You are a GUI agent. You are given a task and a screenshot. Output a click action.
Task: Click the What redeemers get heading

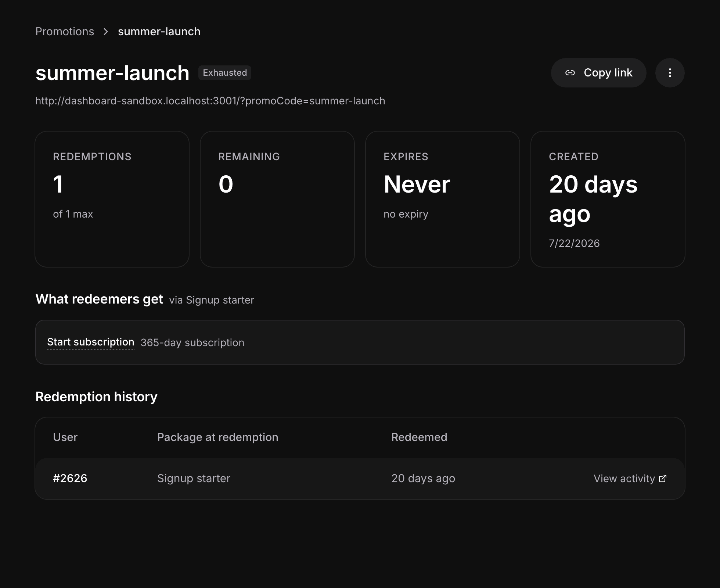click(99, 299)
